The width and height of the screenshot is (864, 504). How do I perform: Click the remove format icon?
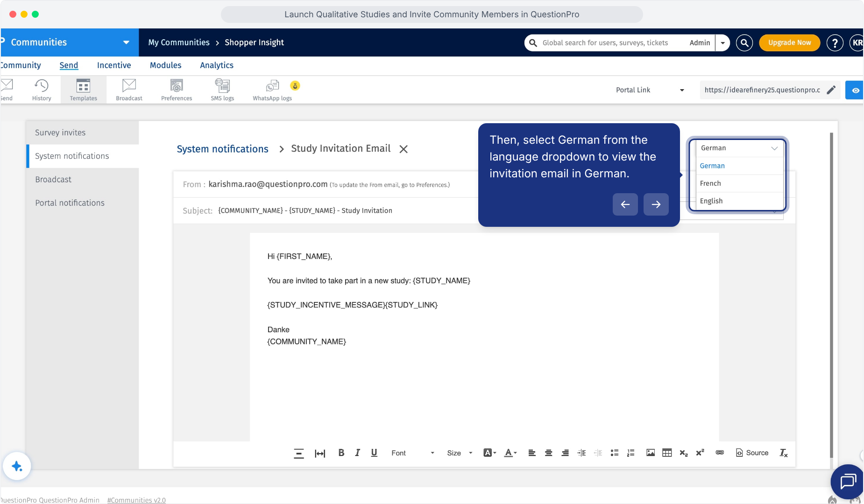point(784,453)
